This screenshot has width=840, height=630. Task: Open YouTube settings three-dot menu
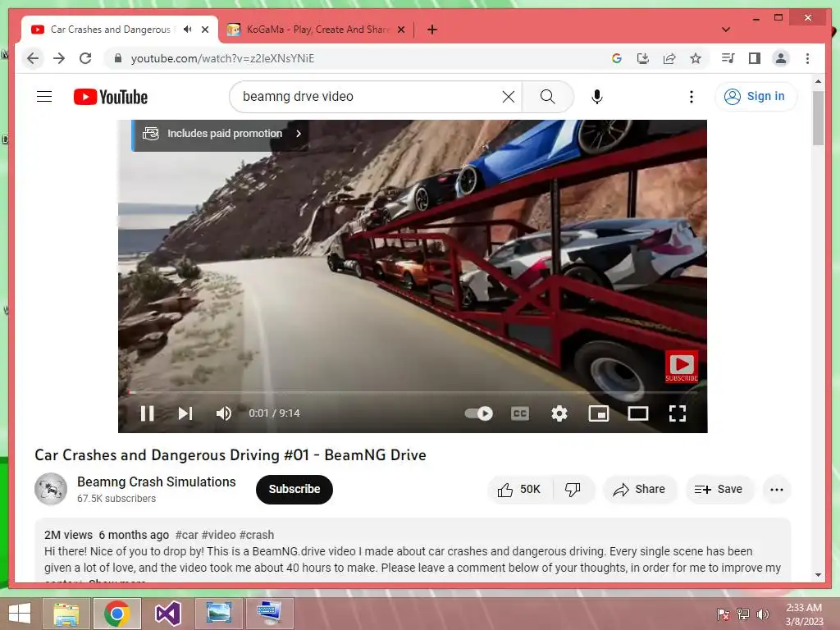pyautogui.click(x=691, y=97)
